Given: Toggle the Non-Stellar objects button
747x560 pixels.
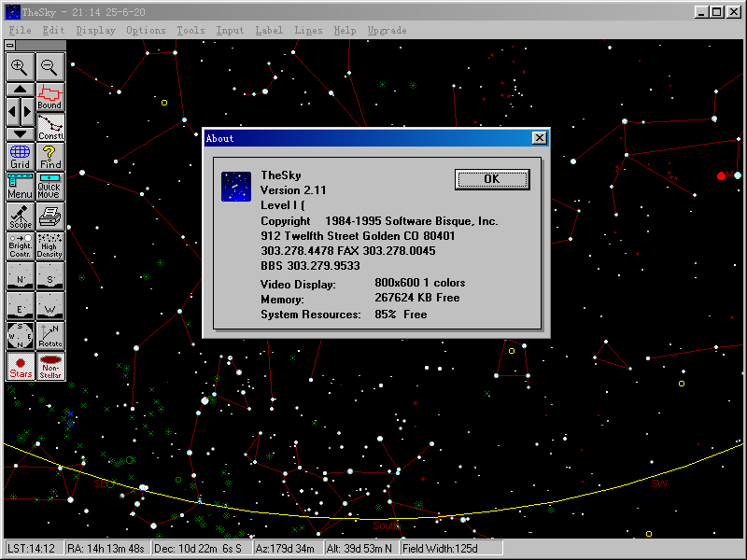Looking at the screenshot, I should pos(50,366).
